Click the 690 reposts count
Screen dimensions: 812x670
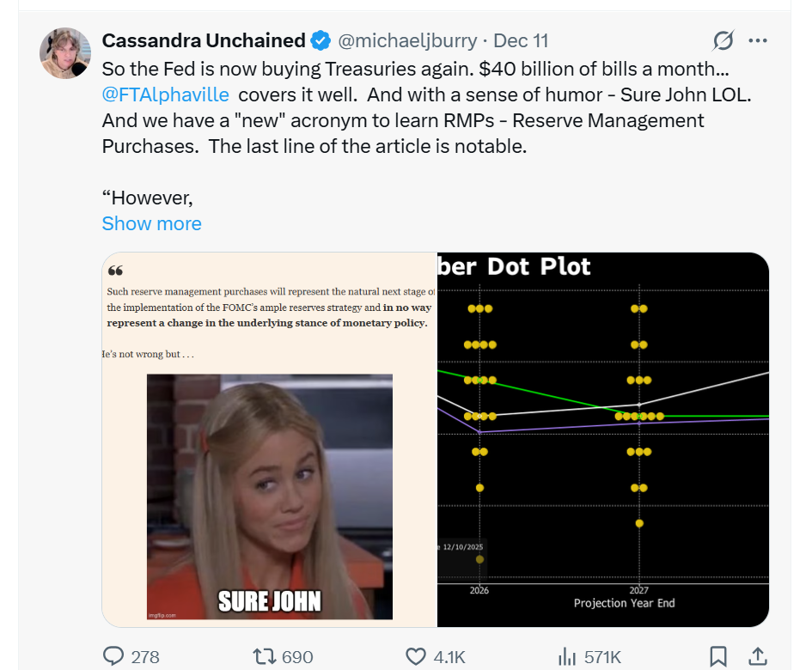click(x=297, y=657)
